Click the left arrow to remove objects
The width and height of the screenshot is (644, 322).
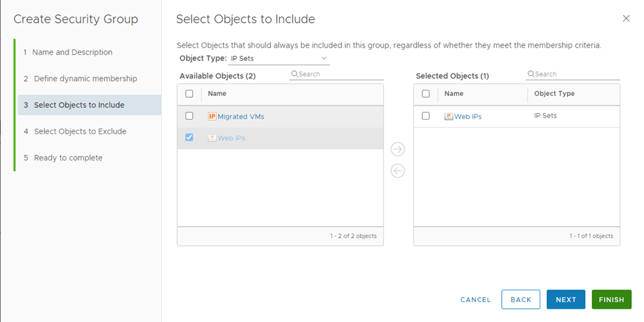[x=398, y=171]
